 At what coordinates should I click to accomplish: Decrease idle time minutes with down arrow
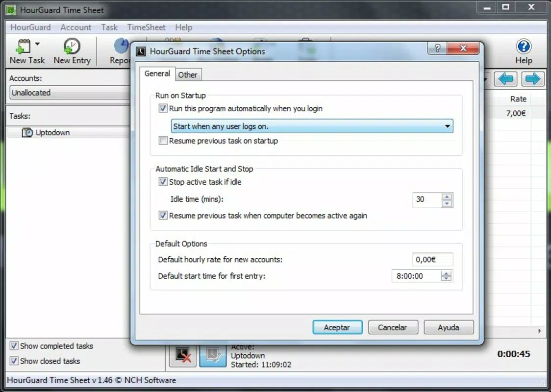pos(447,203)
